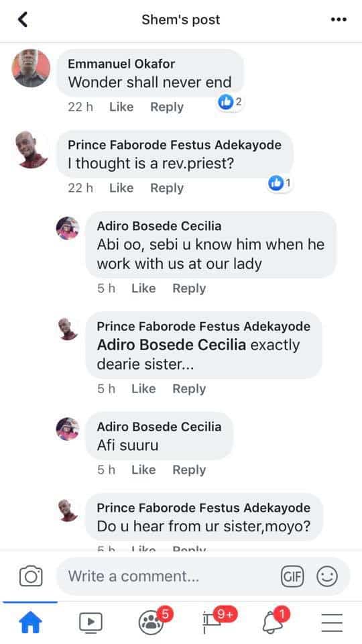This screenshot has height=644, width=362.
Task: Tap the tagged name Adiro Bosede Cecilia
Action: [x=172, y=345]
